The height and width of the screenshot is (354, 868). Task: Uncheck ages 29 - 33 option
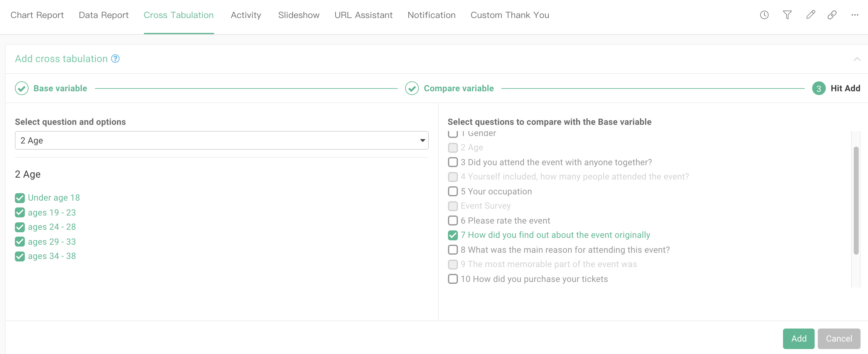click(20, 242)
